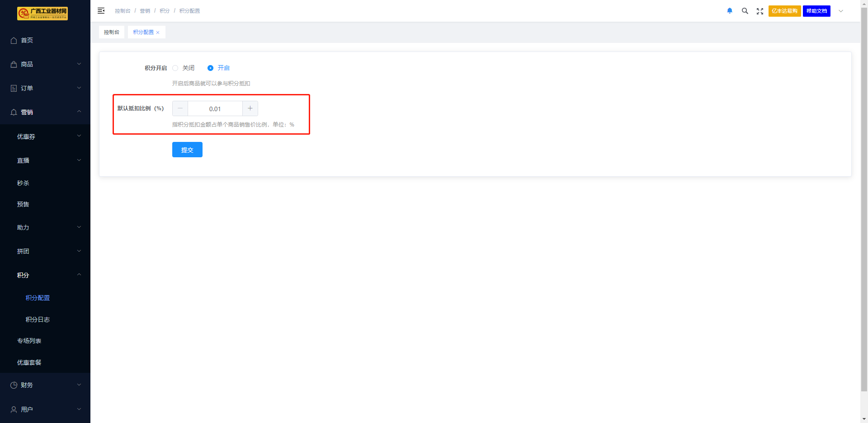This screenshot has height=423, width=868.
Task: Switch to the 控制台 tab
Action: (112, 32)
